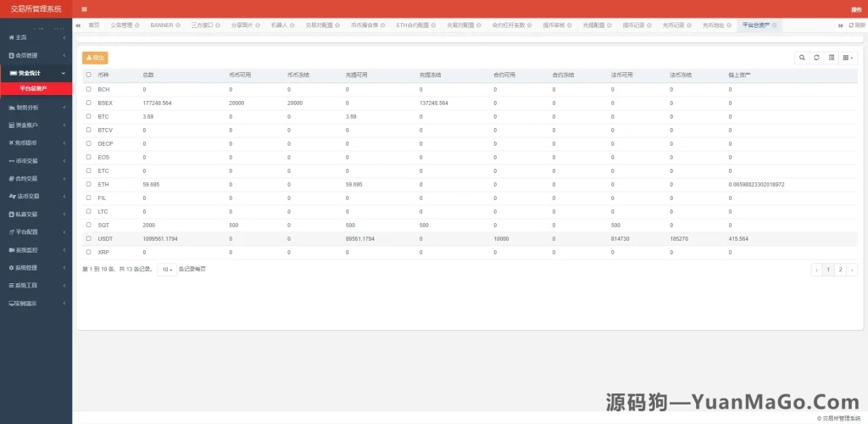Close the 充币记录 tab

(688, 25)
